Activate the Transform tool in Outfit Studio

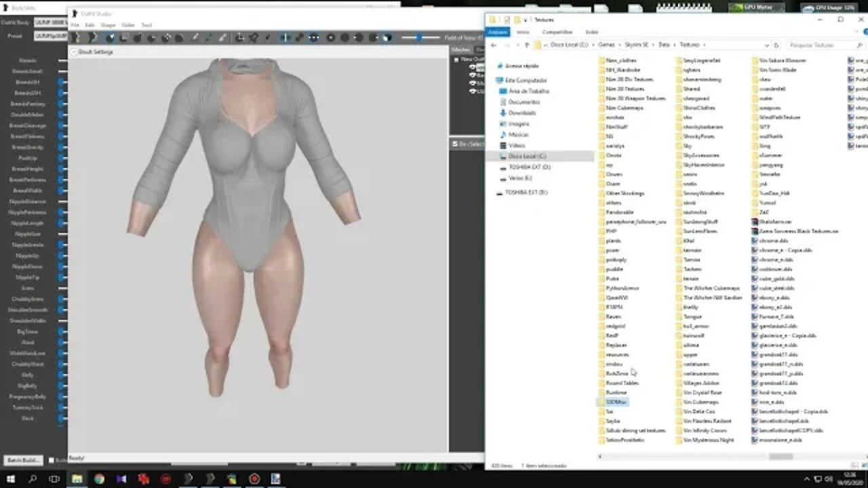[239, 38]
